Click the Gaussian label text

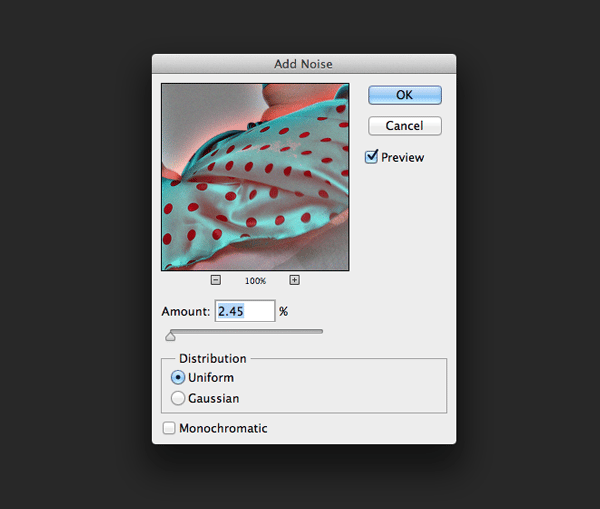point(213,398)
